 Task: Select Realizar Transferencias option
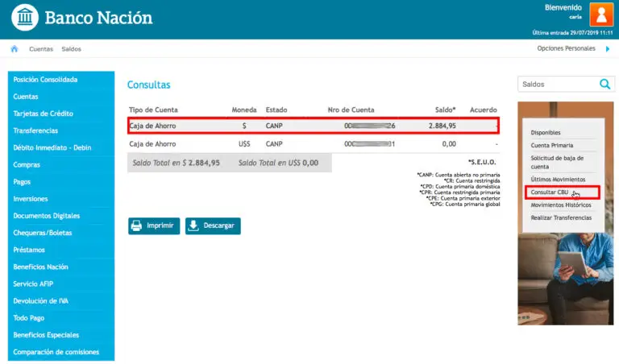[561, 217]
